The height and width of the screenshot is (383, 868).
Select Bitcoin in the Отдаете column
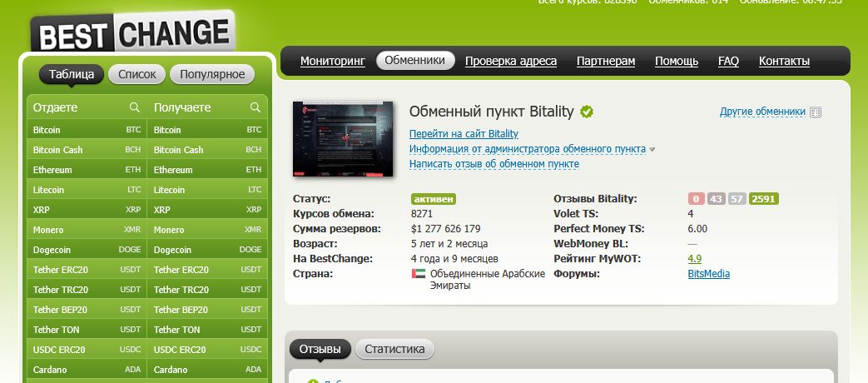87,130
